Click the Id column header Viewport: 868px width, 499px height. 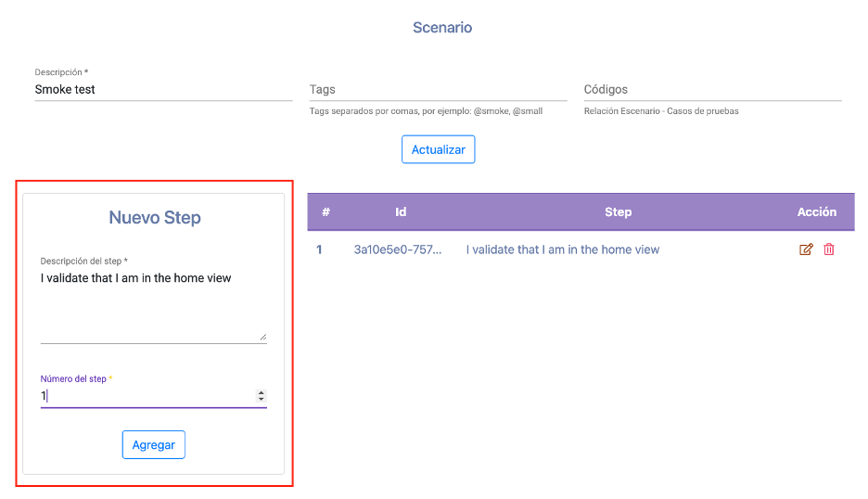[x=401, y=212]
